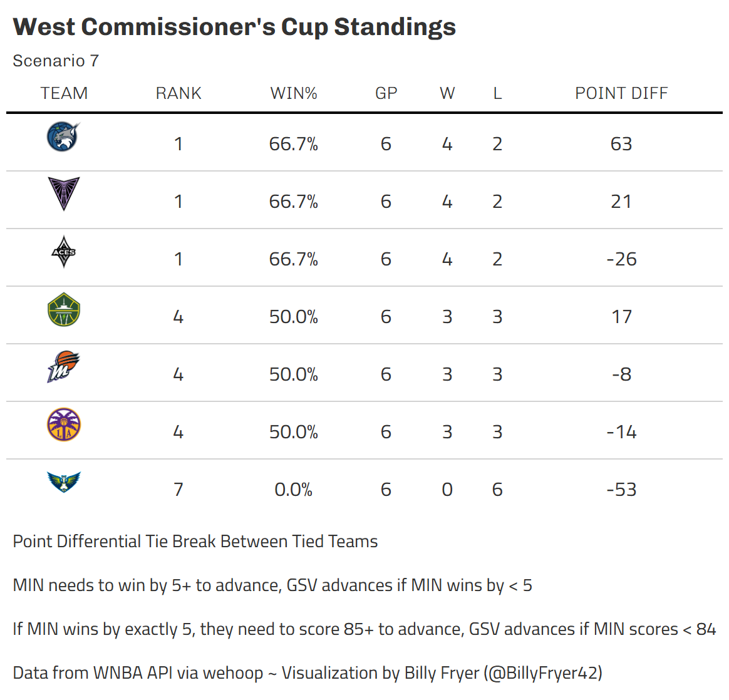The height and width of the screenshot is (700, 729).
Task: Click the Scenario 7 subtitle
Action: 56,61
